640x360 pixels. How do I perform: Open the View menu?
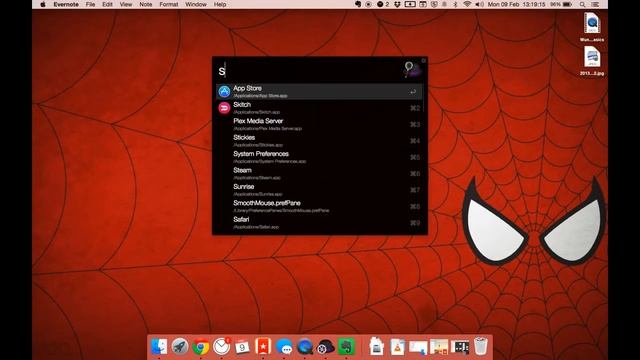[126, 4]
